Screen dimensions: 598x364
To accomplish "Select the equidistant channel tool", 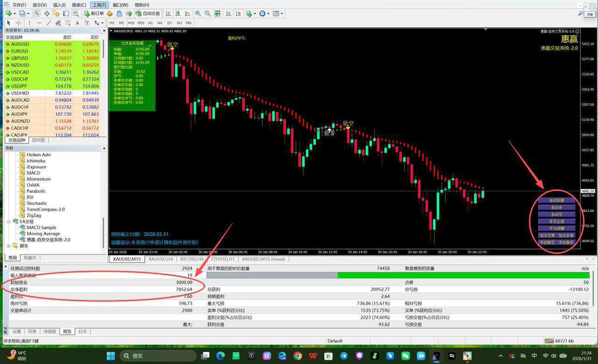I will (x=58, y=23).
